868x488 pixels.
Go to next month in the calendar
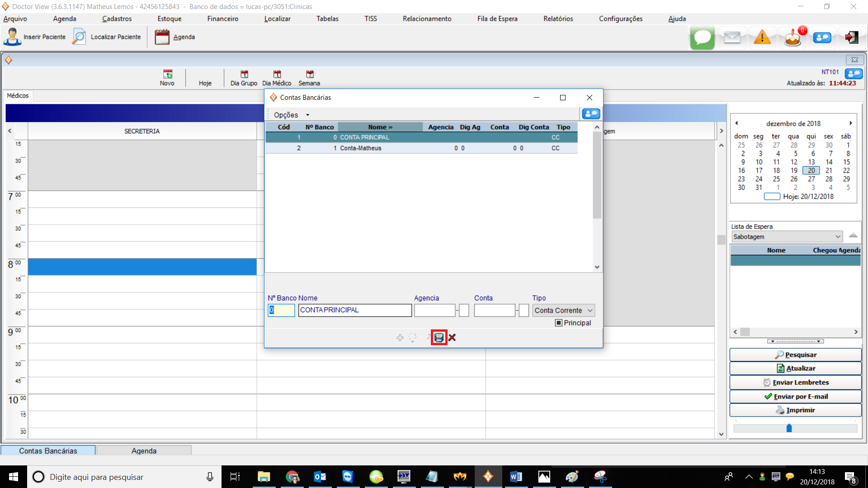850,123
